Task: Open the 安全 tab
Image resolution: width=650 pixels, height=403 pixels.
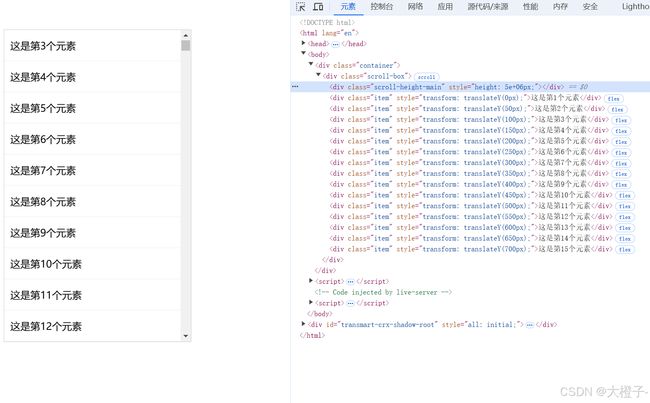Action: click(x=590, y=7)
